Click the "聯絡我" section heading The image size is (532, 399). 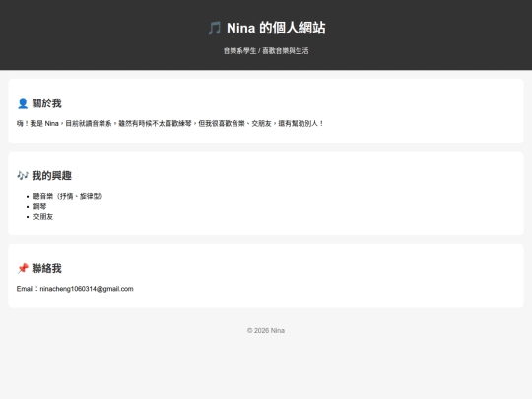click(47, 268)
